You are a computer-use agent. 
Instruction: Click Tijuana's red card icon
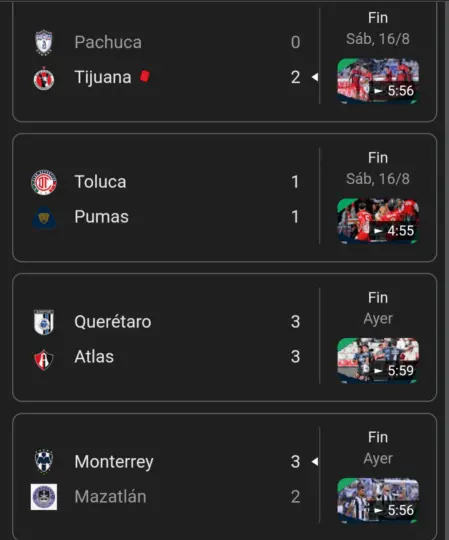(145, 76)
